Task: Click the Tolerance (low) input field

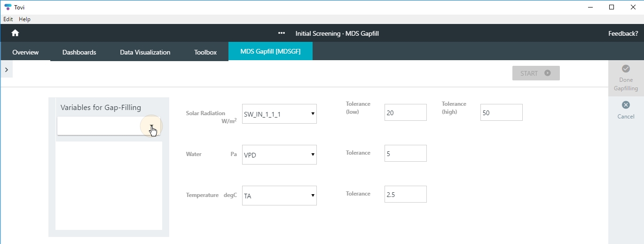Action: (405, 112)
